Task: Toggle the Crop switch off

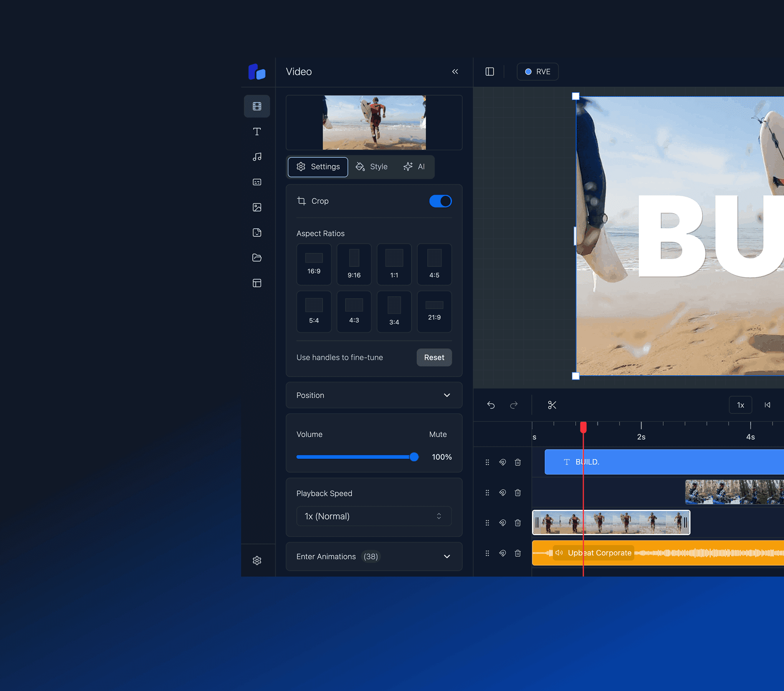Action: (x=440, y=201)
